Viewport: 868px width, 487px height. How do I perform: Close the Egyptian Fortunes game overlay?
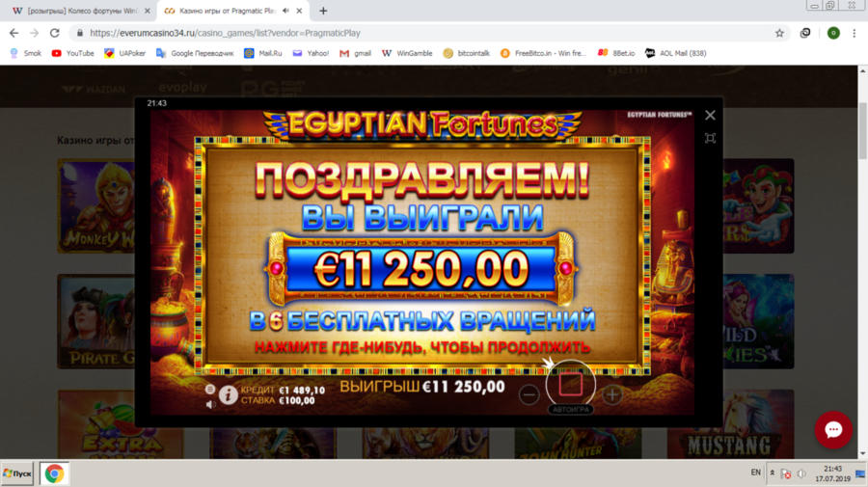(710, 115)
